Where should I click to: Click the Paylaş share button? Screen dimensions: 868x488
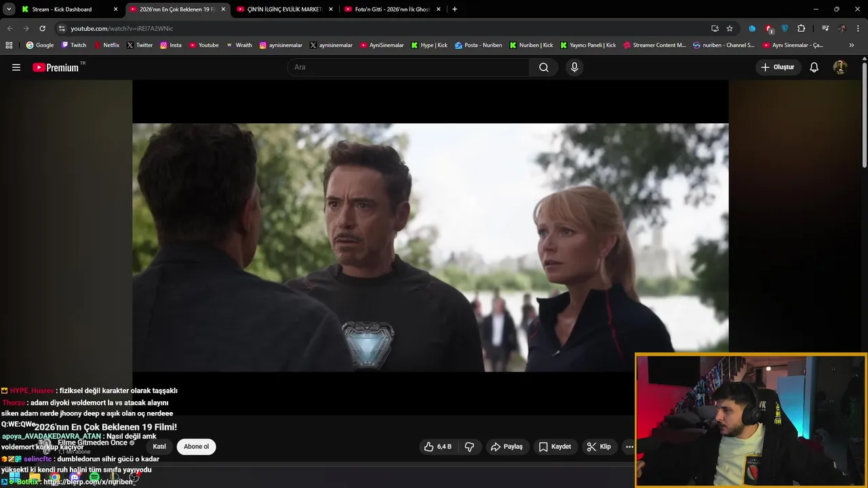click(x=507, y=447)
